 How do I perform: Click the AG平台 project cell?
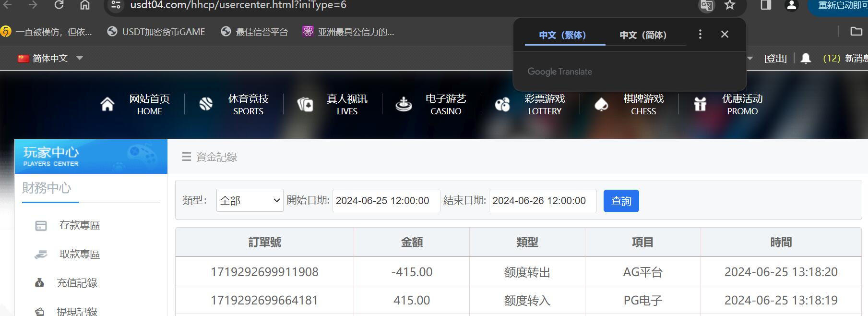click(643, 272)
